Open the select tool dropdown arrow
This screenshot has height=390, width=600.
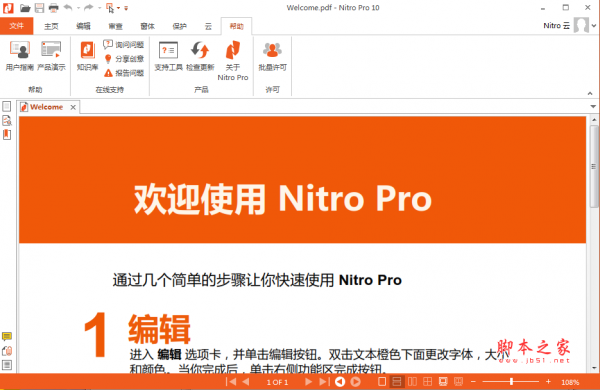pyautogui.click(x=118, y=8)
